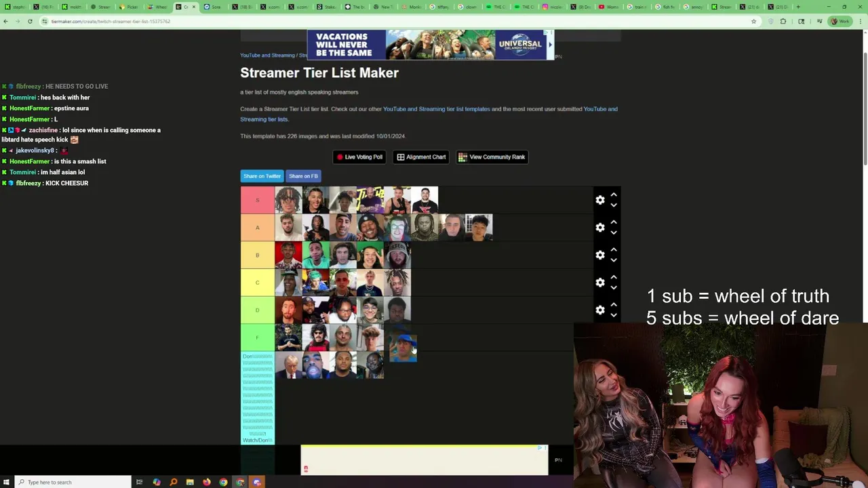Click Share on FB button
Image resolution: width=868 pixels, height=488 pixels.
pos(303,176)
